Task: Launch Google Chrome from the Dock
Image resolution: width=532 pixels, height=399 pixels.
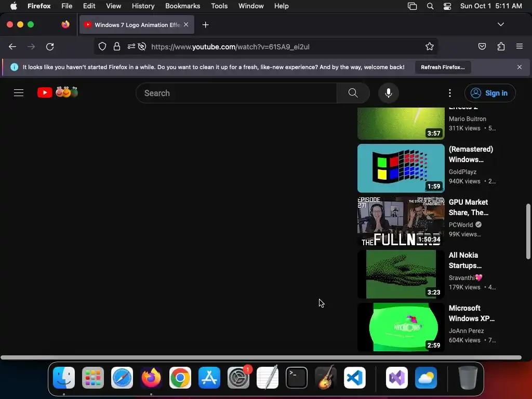Action: [x=180, y=377]
